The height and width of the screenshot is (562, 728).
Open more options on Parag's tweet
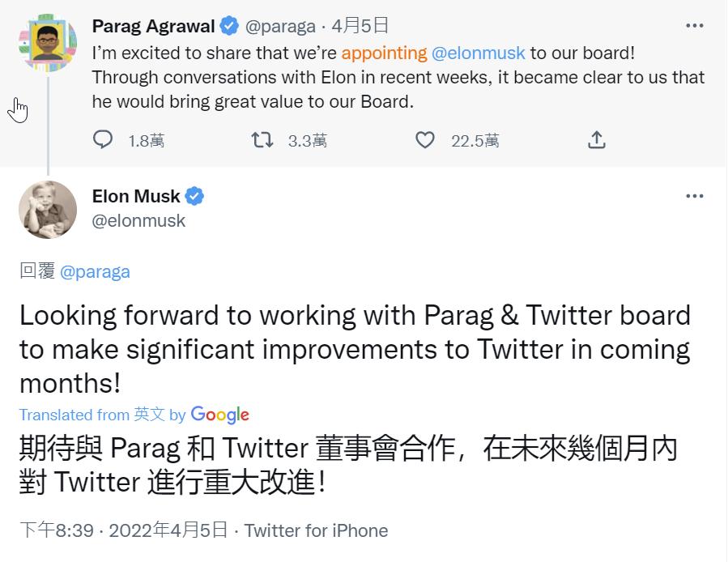click(x=695, y=26)
